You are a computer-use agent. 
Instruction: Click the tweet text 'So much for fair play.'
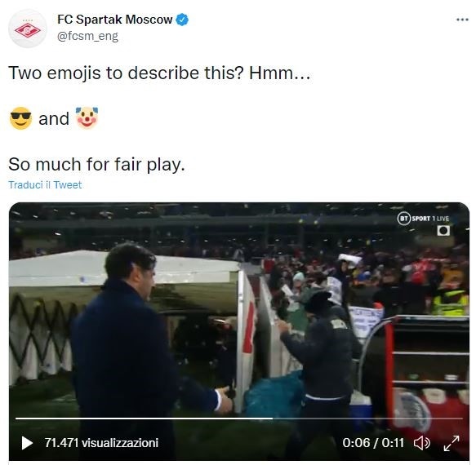coord(96,164)
